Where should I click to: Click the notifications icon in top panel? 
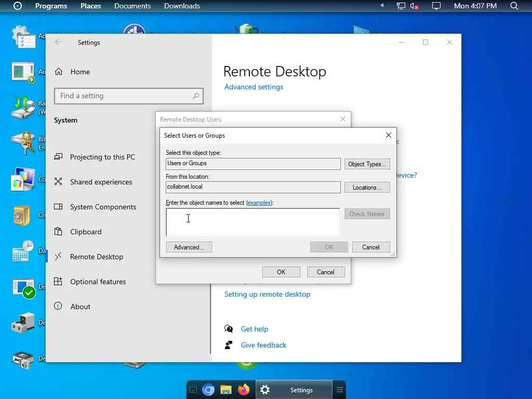click(x=436, y=6)
